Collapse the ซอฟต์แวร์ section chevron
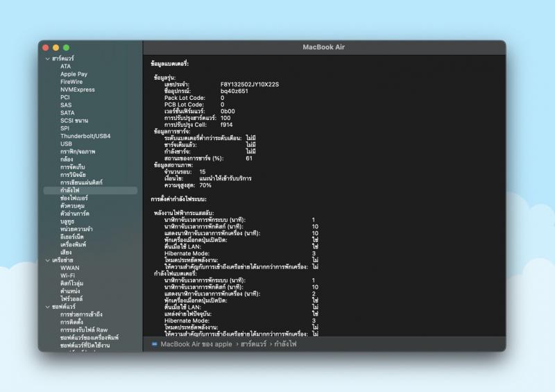555x392 pixels. pos(47,307)
